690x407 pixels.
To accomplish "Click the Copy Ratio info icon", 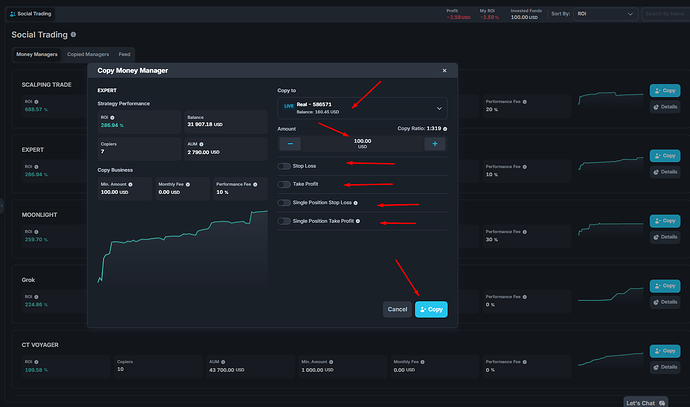I will [x=445, y=129].
